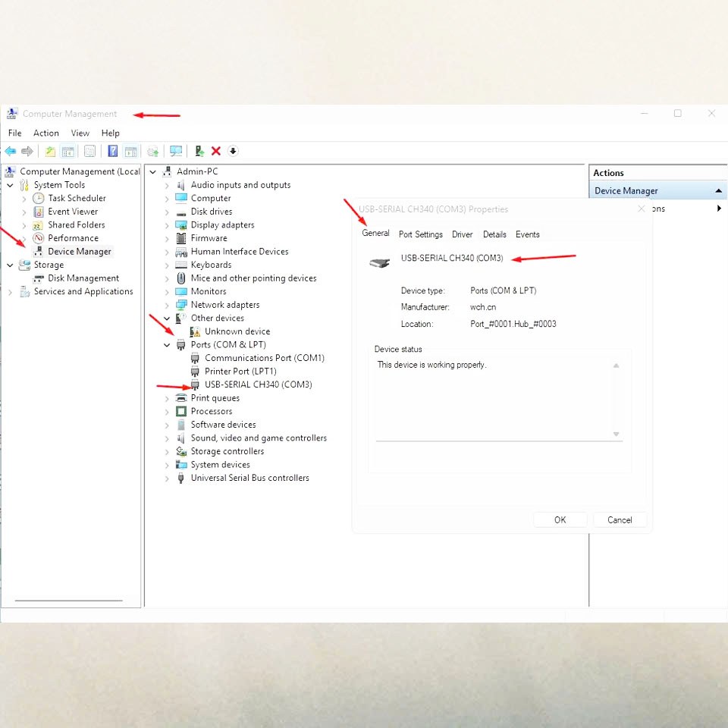This screenshot has height=728, width=728.
Task: Click Cancel in the Properties dialog
Action: click(620, 520)
